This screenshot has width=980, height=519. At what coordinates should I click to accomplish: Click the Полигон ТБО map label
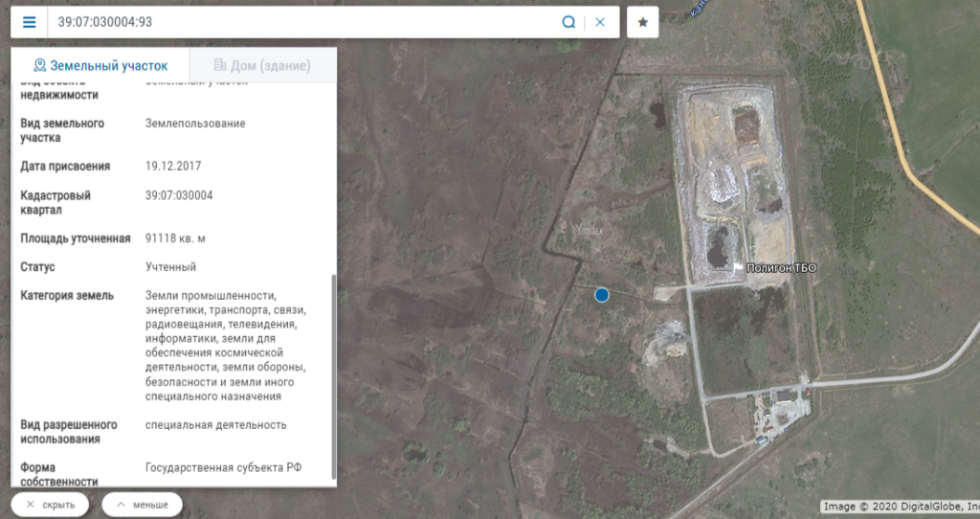coord(781,267)
